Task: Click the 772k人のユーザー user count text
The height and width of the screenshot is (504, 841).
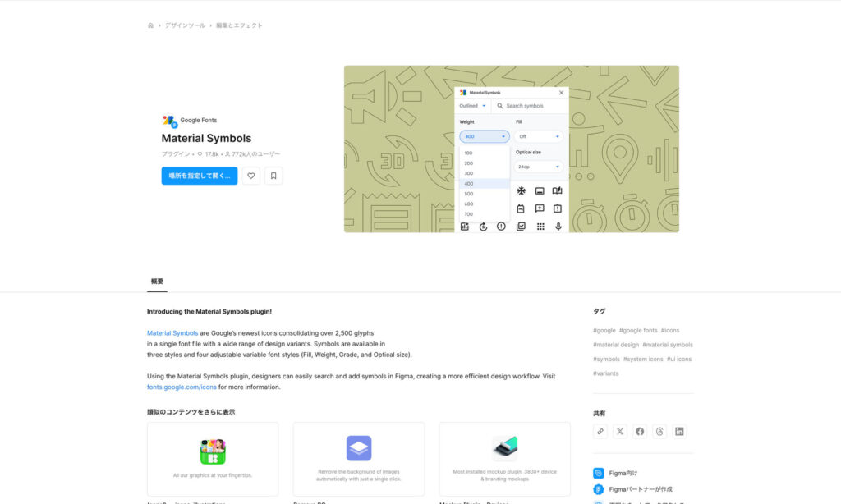Action: [252, 154]
